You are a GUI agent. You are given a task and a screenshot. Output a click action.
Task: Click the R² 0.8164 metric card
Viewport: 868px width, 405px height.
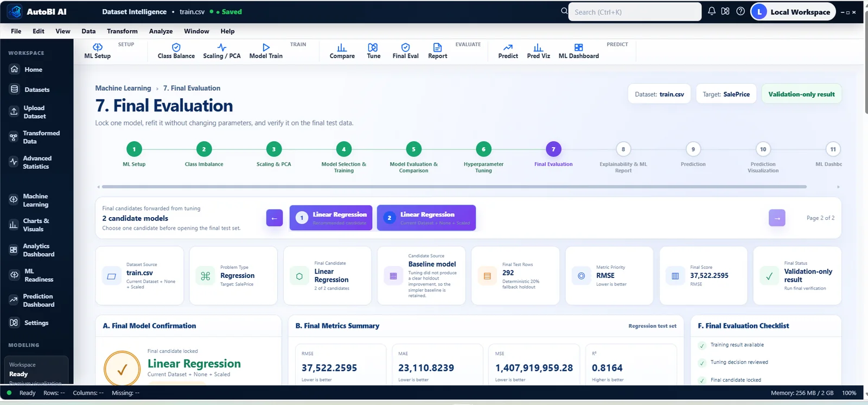[631, 365]
